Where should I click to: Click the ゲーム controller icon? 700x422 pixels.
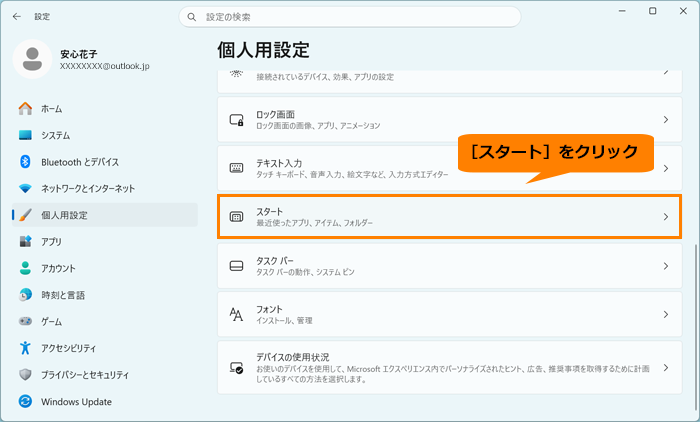(25, 321)
